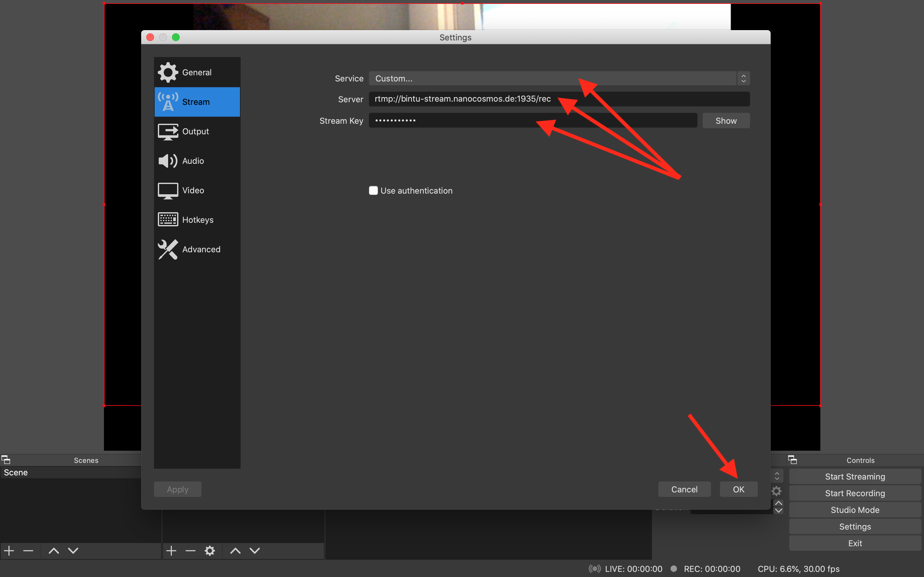
Task: Open Output settings in the sidebar
Action: (x=197, y=131)
